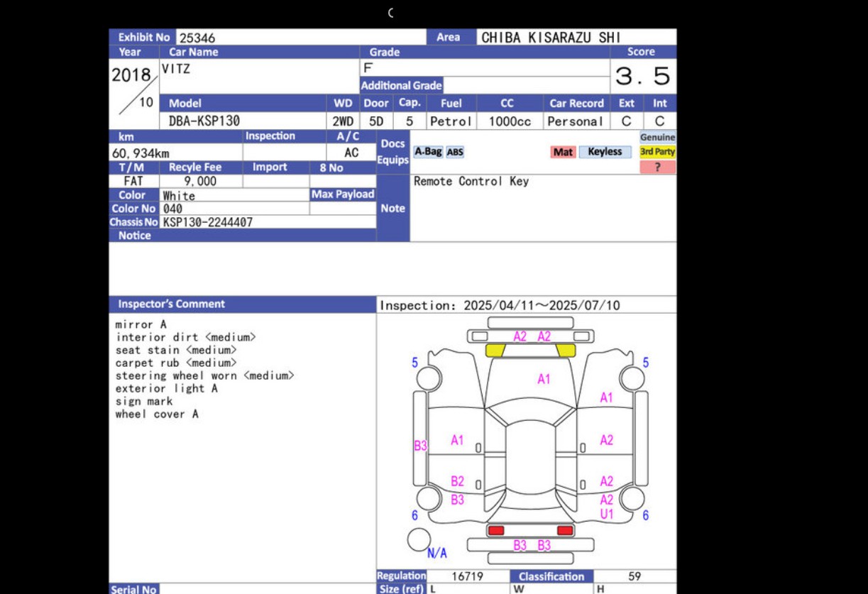Click the score value 3.5
This screenshot has height=594, width=868.
pyautogui.click(x=642, y=76)
